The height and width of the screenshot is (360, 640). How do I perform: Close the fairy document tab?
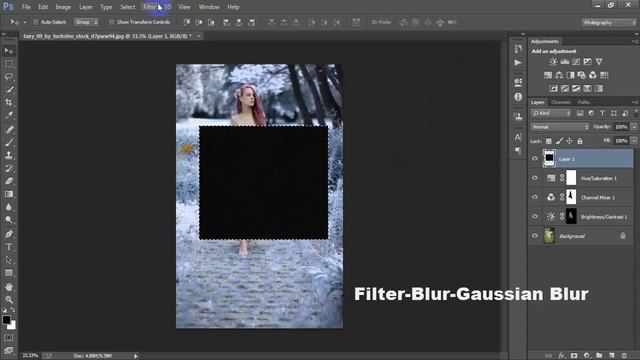point(199,36)
